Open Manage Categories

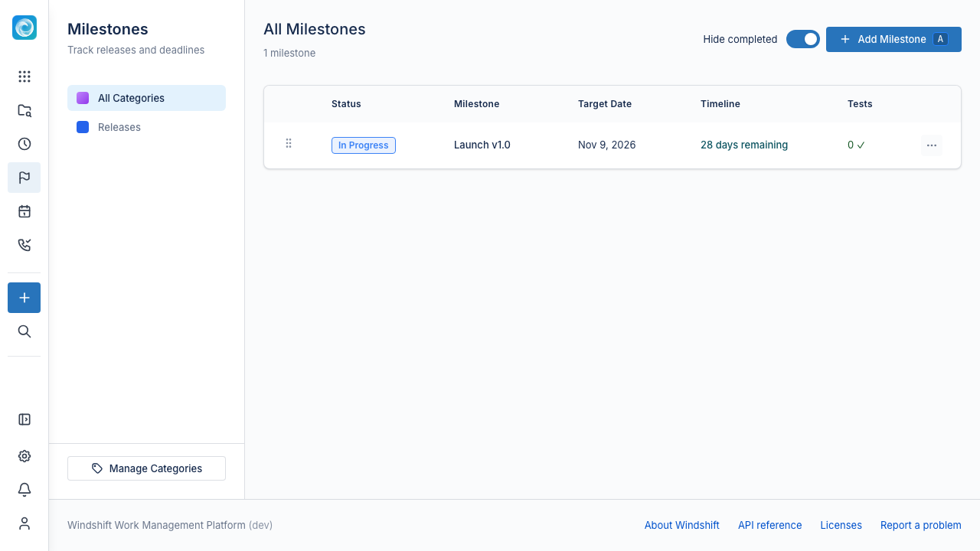coord(146,468)
